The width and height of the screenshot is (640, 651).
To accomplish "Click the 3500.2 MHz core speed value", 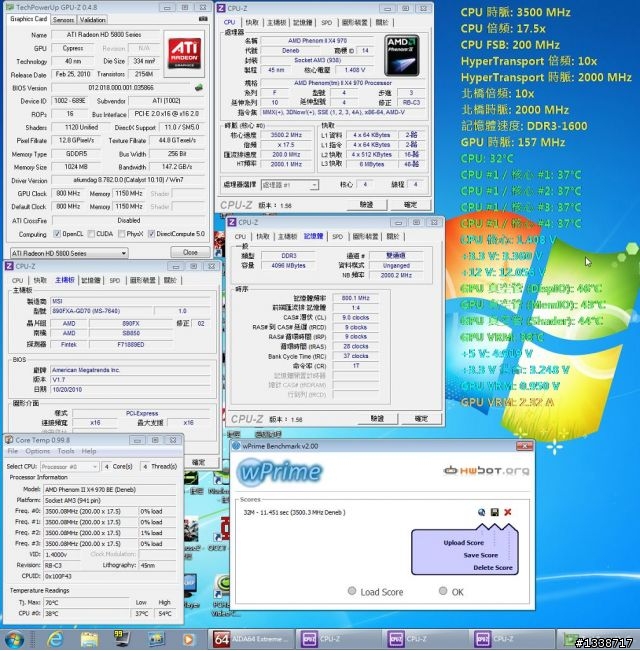I will (286, 135).
